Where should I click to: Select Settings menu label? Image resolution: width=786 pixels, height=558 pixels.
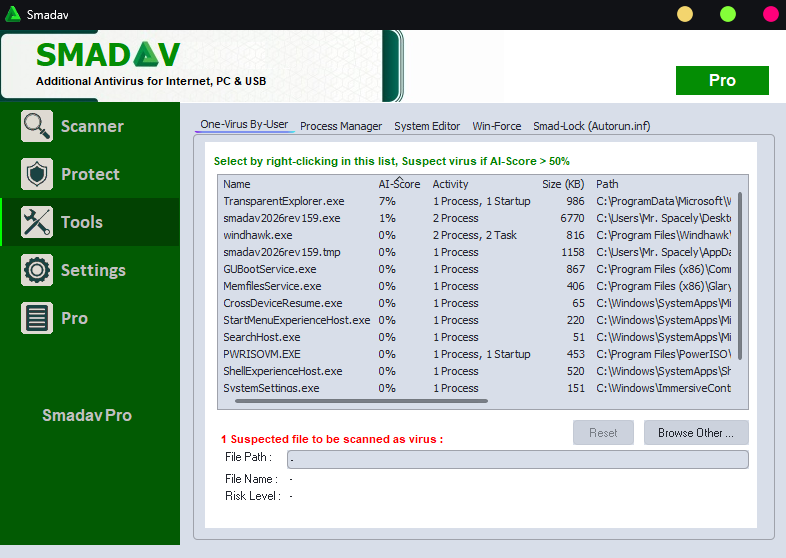(93, 271)
